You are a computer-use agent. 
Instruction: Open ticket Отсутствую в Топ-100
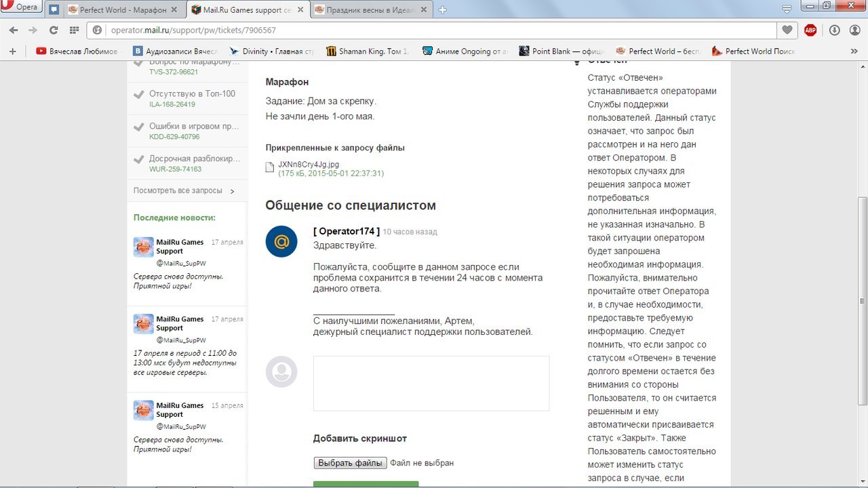pyautogui.click(x=192, y=94)
